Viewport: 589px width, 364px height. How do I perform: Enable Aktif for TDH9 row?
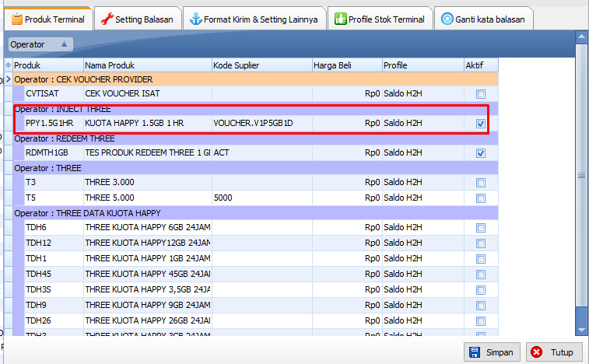(480, 306)
